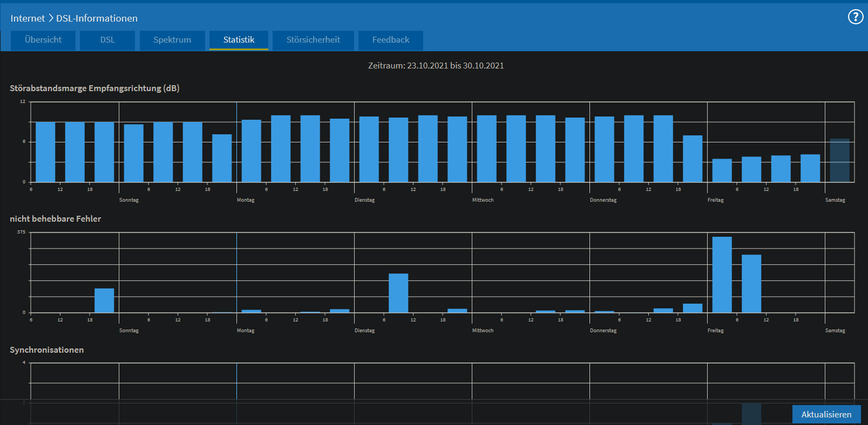Click the Montag label under Fehler chart

click(x=246, y=331)
